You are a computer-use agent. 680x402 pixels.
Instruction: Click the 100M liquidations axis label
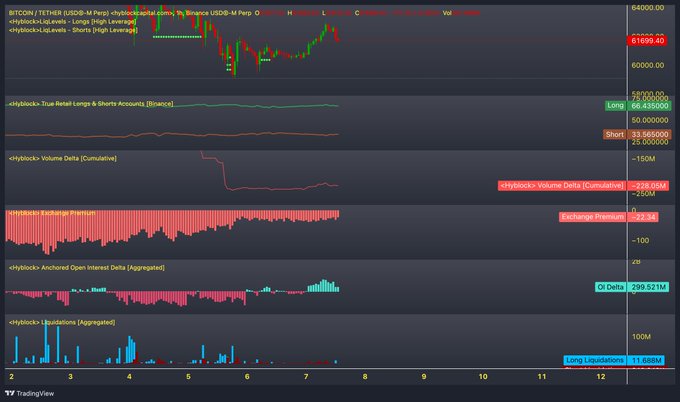tap(641, 337)
